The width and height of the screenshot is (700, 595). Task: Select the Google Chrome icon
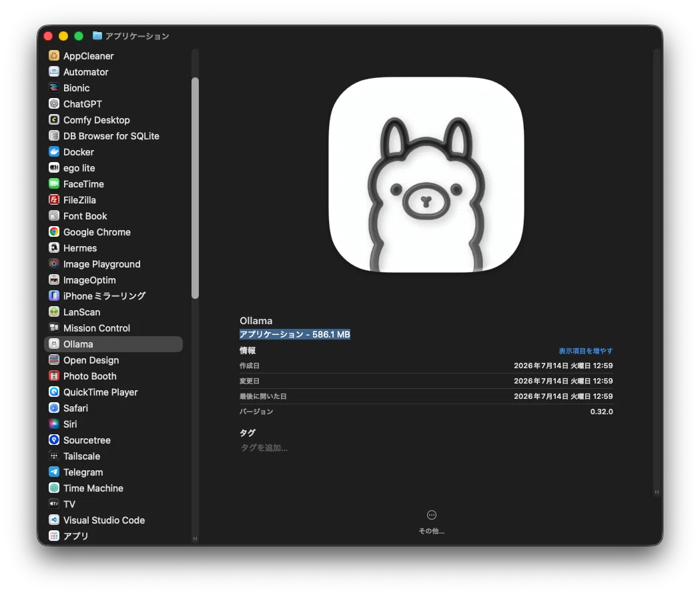[54, 232]
